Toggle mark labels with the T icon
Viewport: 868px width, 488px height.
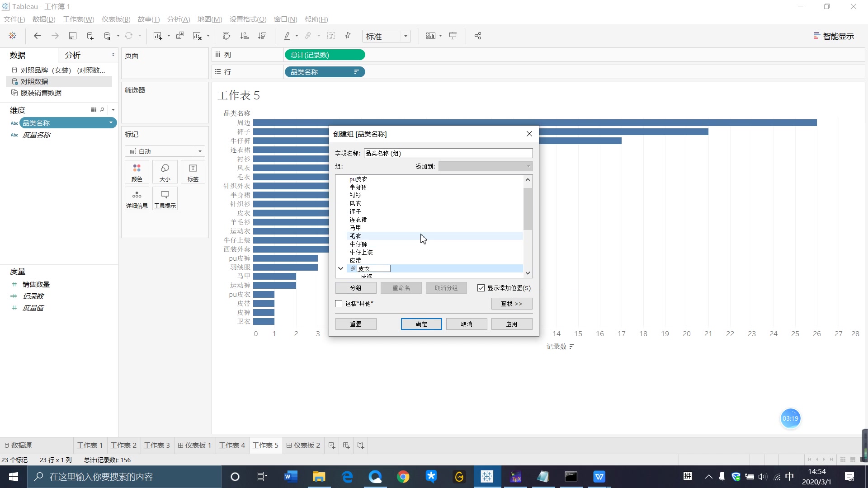(331, 36)
